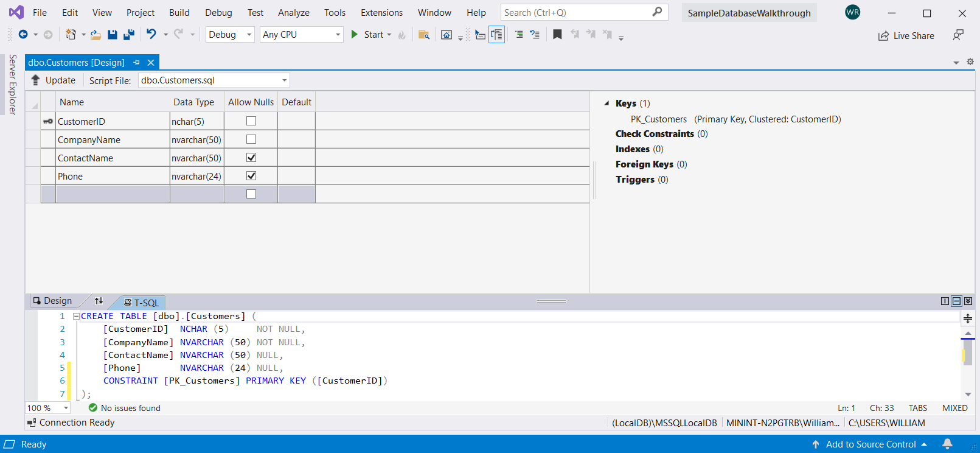
Task: Expand the Script File dropdown
Action: 284,80
